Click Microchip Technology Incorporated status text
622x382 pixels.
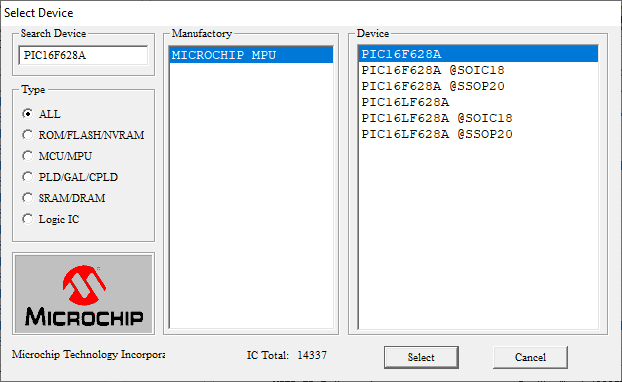click(88, 354)
